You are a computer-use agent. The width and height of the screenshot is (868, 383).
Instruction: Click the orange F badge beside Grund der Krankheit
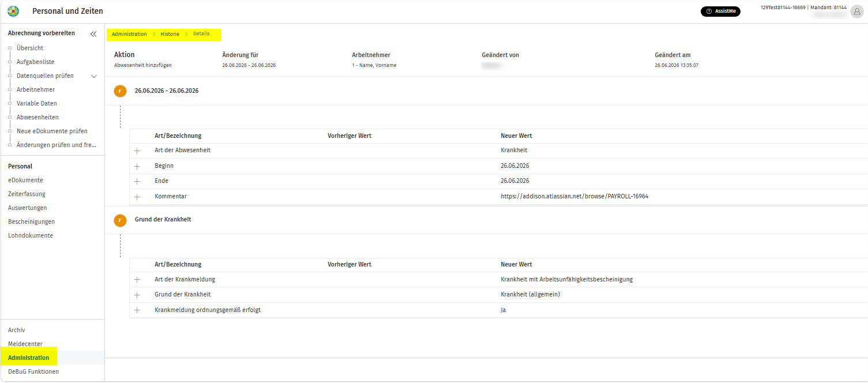tap(120, 220)
